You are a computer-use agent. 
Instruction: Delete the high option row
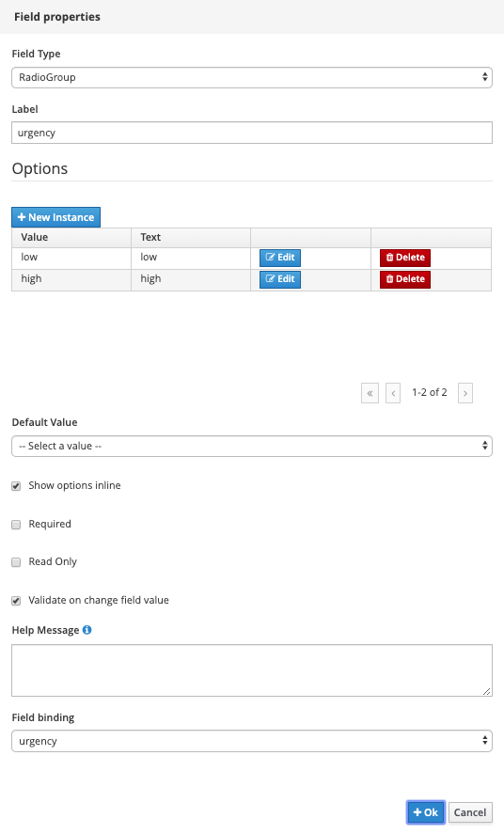coord(405,279)
